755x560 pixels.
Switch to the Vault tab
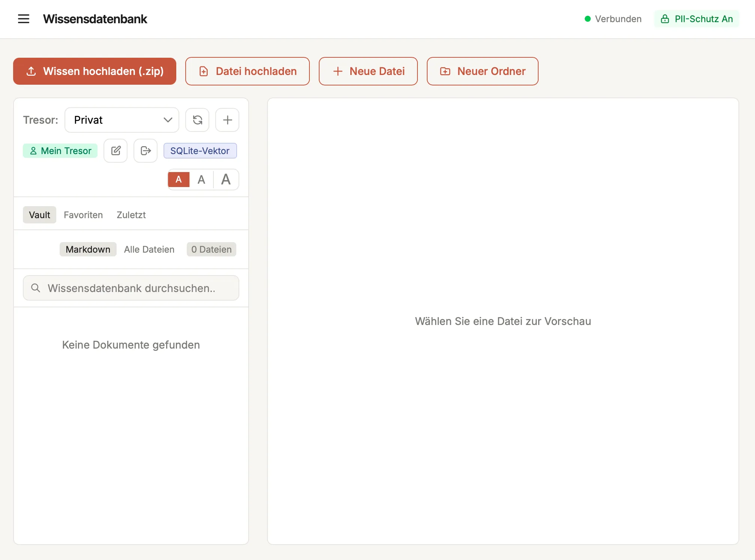click(39, 215)
